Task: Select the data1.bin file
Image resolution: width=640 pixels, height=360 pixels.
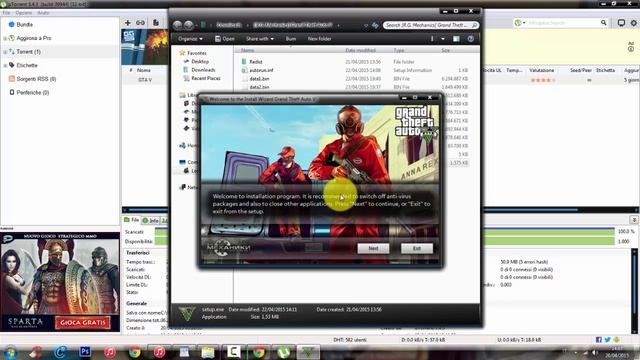Action: (259, 79)
